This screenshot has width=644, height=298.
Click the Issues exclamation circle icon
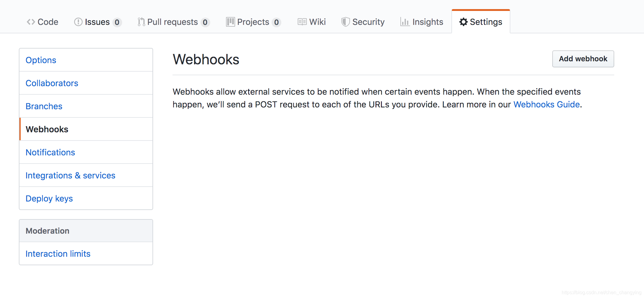click(78, 22)
